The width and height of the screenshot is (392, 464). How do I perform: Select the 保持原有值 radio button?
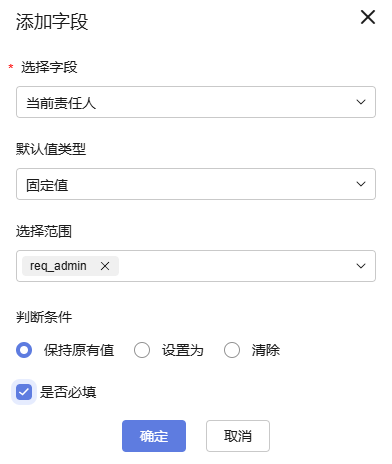click(24, 350)
